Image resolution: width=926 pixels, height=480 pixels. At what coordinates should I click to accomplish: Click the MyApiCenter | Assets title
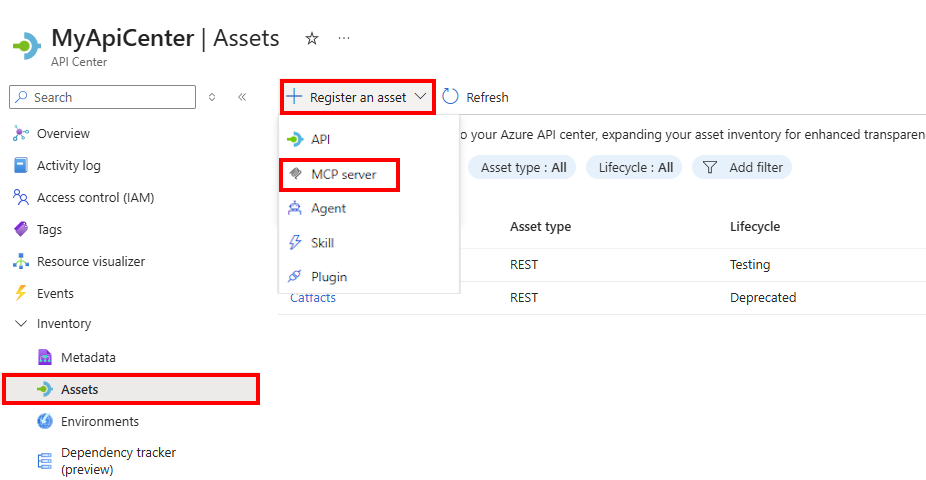pos(165,38)
